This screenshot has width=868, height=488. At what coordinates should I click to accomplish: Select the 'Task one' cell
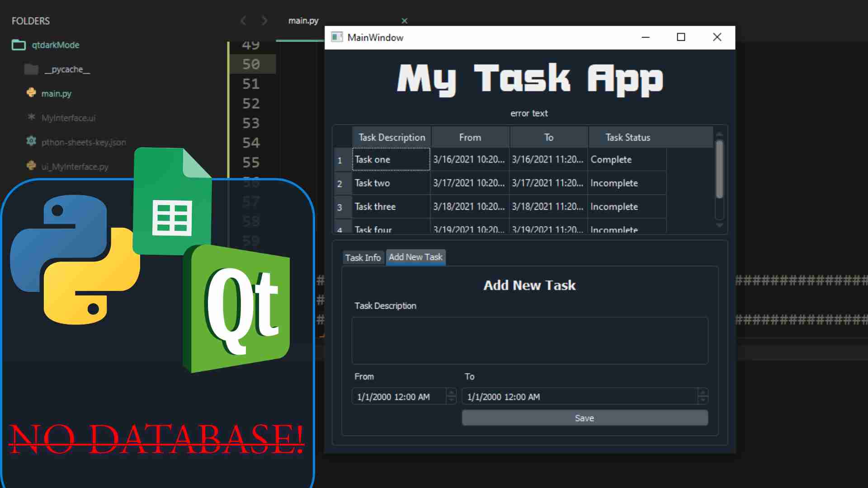pos(391,160)
